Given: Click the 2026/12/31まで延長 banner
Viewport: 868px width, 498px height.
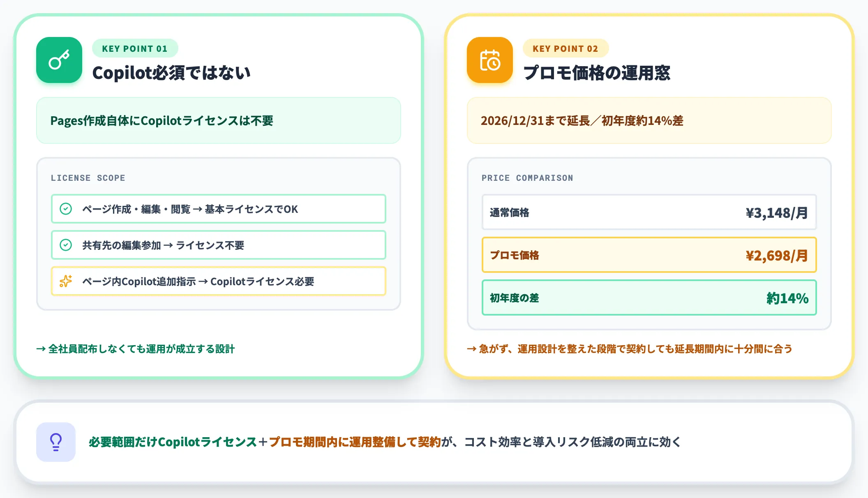Looking at the screenshot, I should [x=649, y=120].
